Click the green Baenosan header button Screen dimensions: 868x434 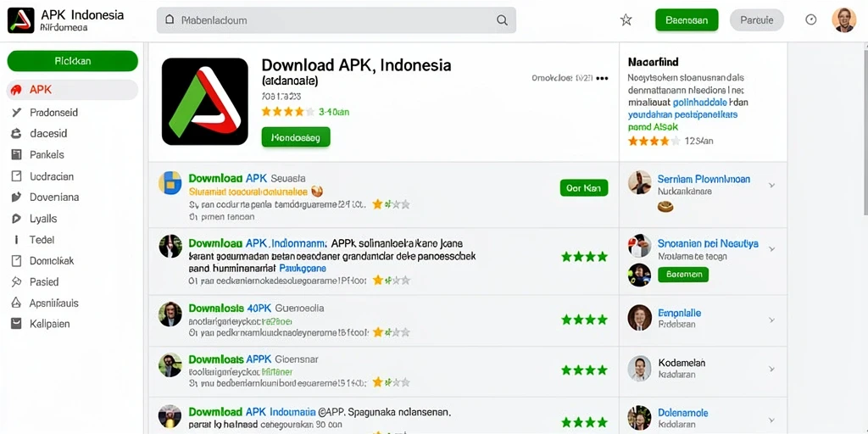[x=687, y=20]
